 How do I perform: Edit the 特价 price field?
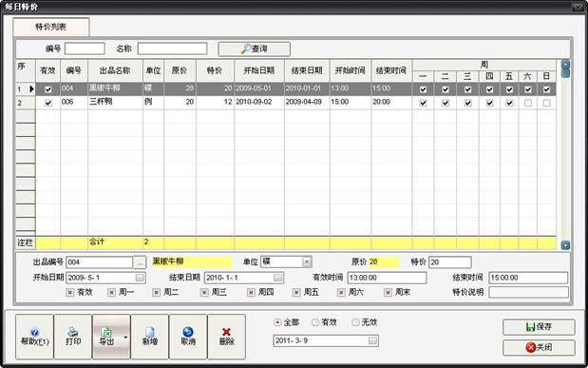(x=450, y=262)
